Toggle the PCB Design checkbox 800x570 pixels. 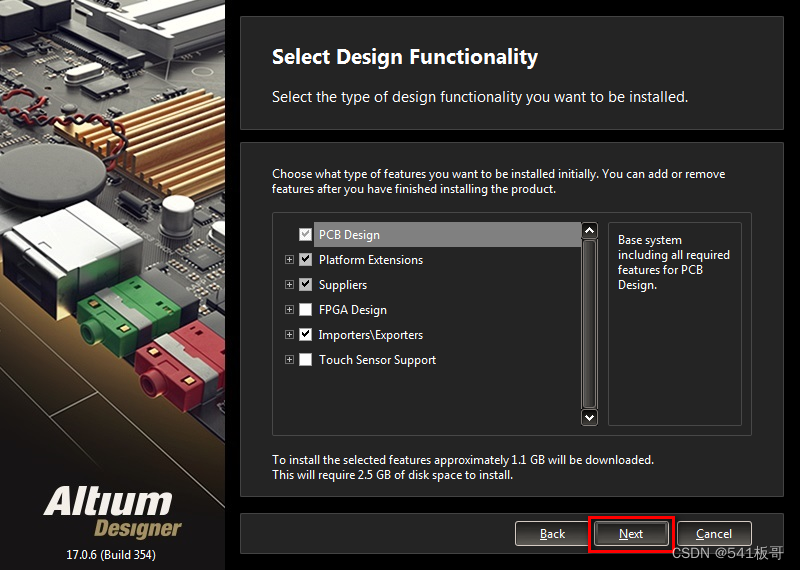[x=306, y=235]
